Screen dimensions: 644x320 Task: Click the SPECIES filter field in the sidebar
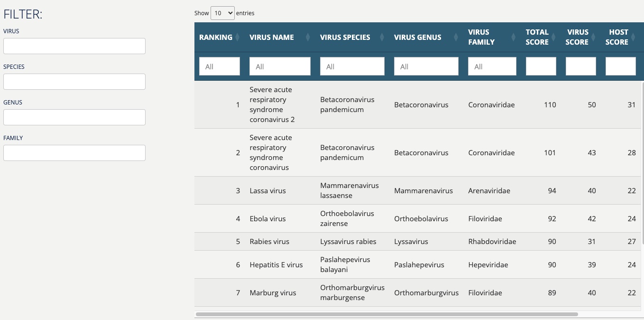pos(74,81)
